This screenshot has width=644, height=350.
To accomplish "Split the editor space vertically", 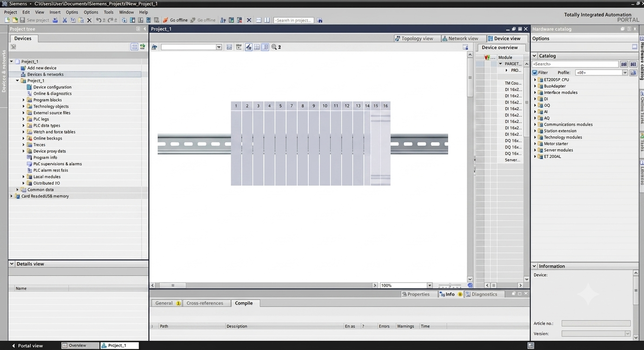I will point(267,20).
